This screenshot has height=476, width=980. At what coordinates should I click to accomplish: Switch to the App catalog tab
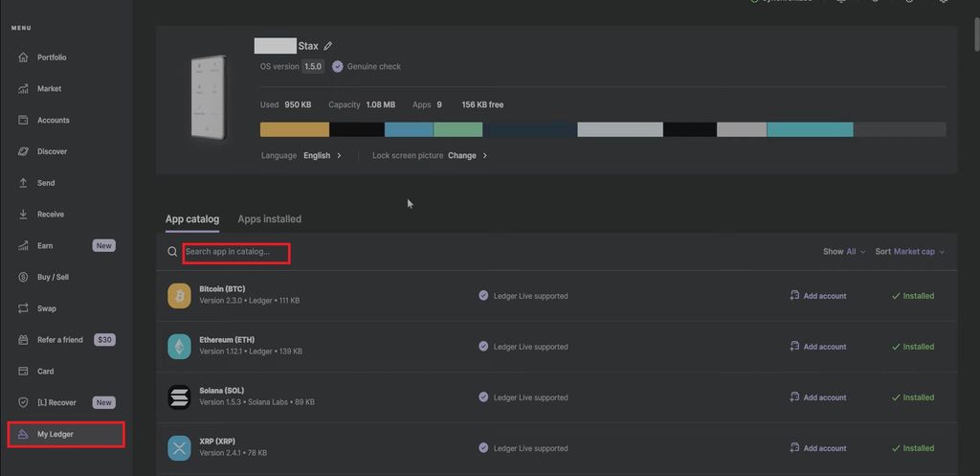192,219
